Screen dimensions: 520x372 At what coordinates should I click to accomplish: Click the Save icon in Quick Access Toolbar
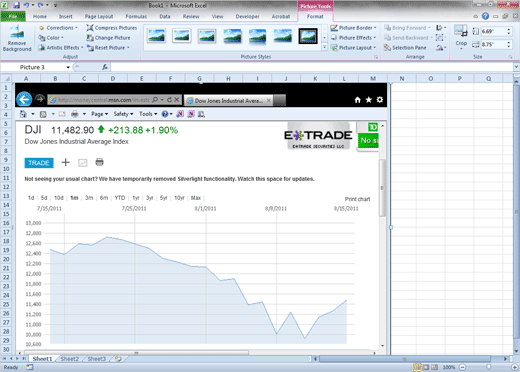(x=16, y=5)
